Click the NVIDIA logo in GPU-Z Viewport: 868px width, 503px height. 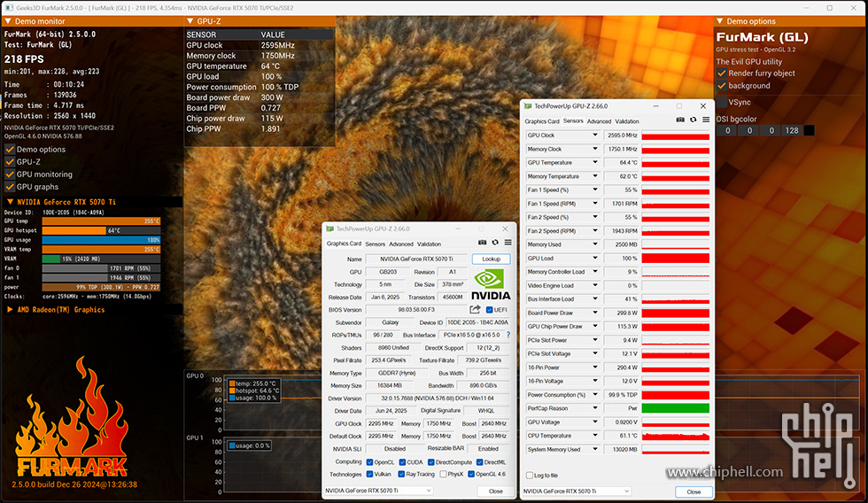(x=491, y=284)
